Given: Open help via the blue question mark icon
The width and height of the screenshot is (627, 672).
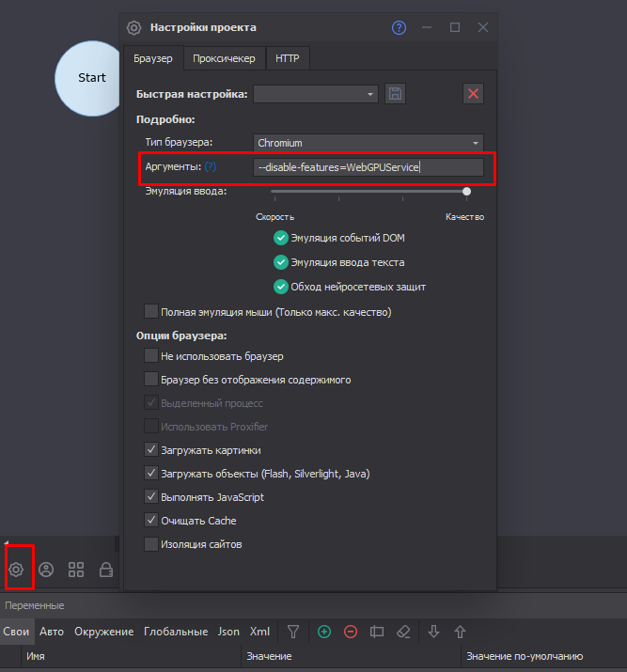Looking at the screenshot, I should click(x=399, y=28).
